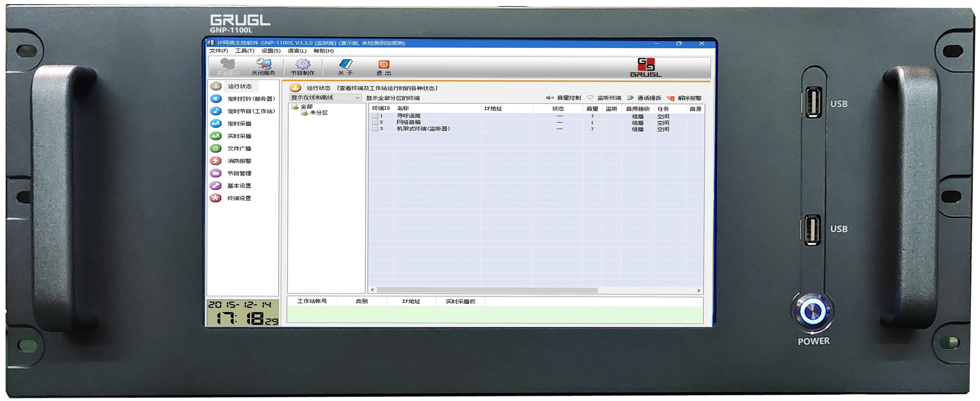The image size is (980, 401).
Task: Open the 语言(L) menu
Action: pos(297,51)
